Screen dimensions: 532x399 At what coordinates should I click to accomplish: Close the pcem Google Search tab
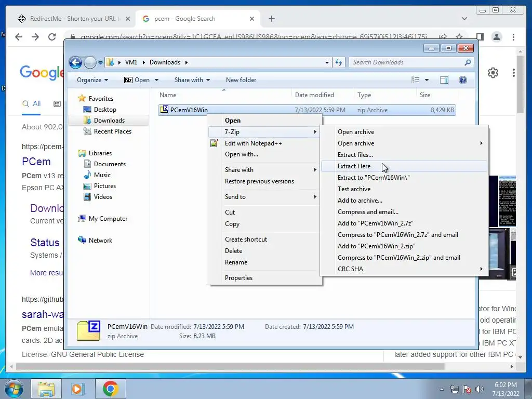pos(252,19)
